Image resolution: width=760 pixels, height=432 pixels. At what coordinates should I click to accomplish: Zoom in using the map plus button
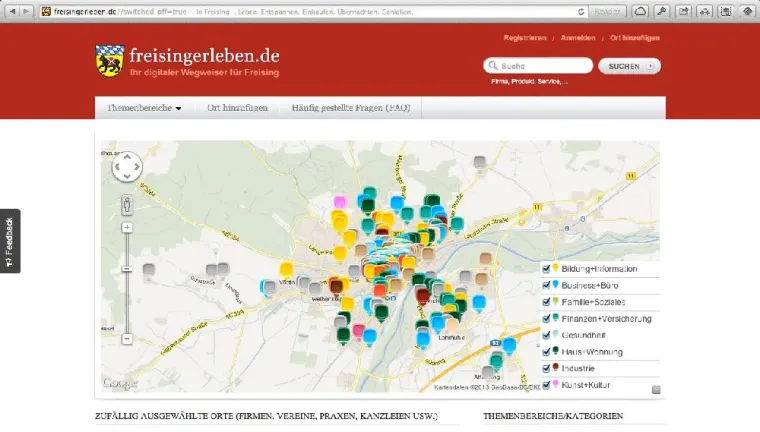(x=127, y=227)
